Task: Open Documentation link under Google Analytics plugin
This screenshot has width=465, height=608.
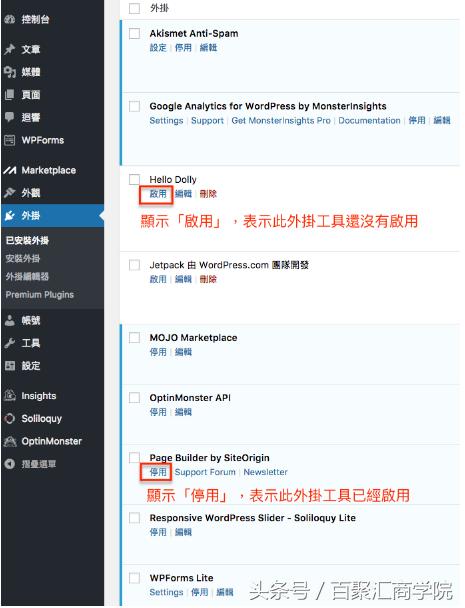Action: 369,121
